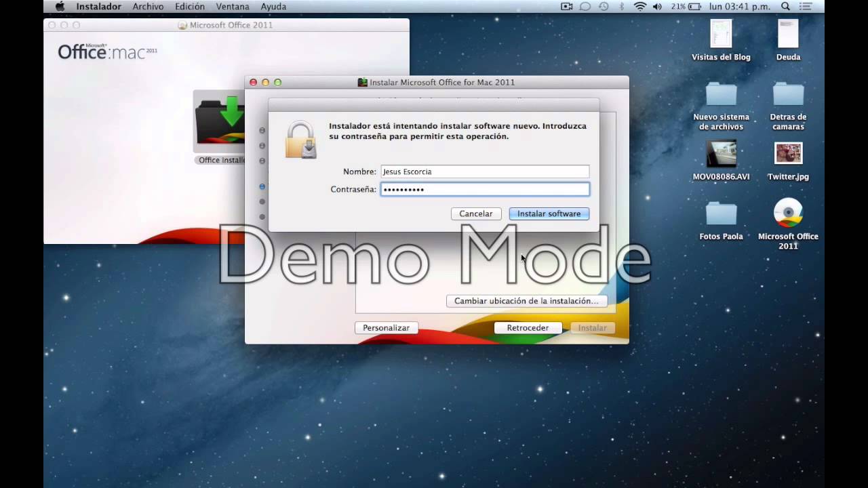The image size is (868, 488).
Task: Open the Archivo menu
Action: (x=148, y=6)
